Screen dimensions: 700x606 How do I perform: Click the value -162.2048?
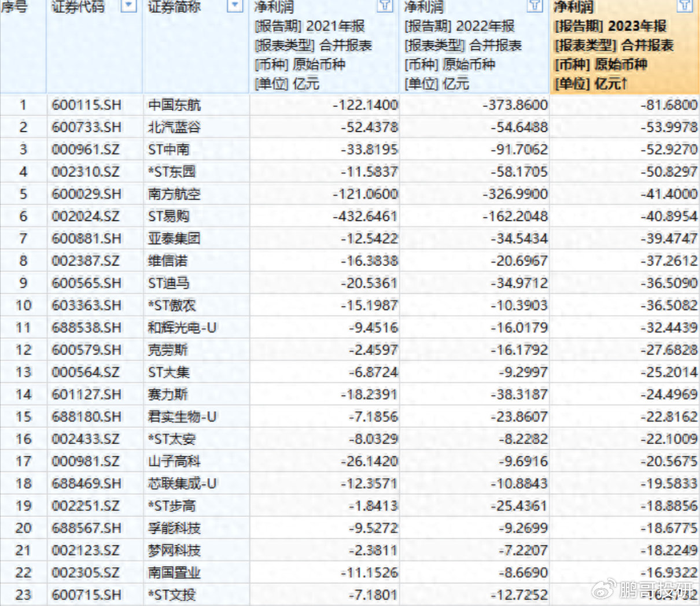pos(515,216)
